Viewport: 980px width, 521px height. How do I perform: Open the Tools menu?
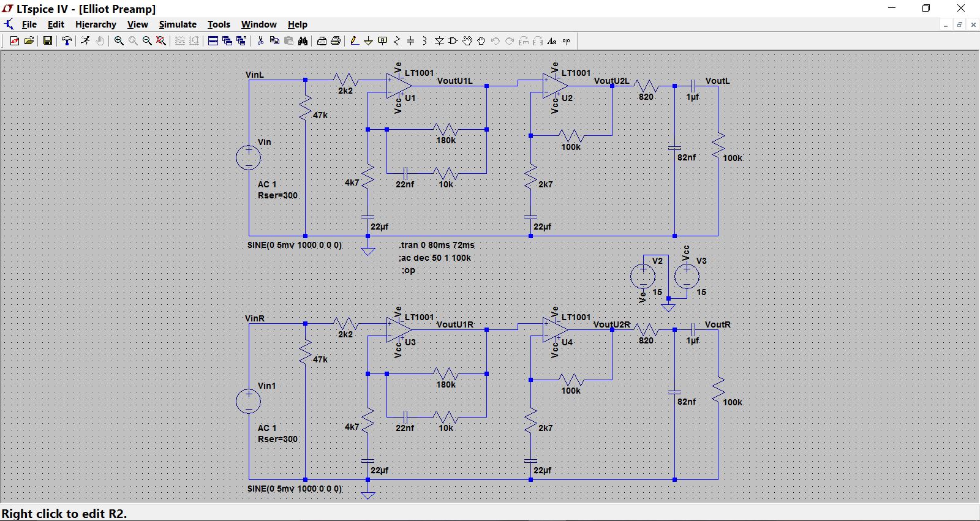tap(219, 24)
